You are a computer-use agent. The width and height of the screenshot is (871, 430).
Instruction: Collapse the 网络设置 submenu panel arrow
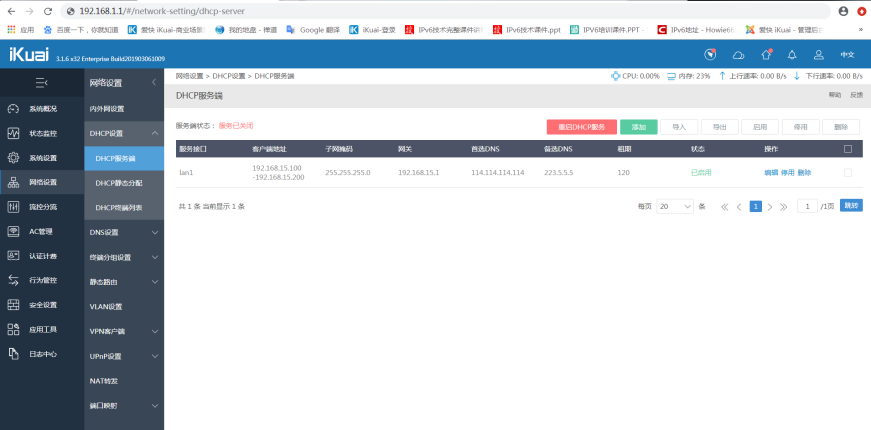[x=154, y=83]
